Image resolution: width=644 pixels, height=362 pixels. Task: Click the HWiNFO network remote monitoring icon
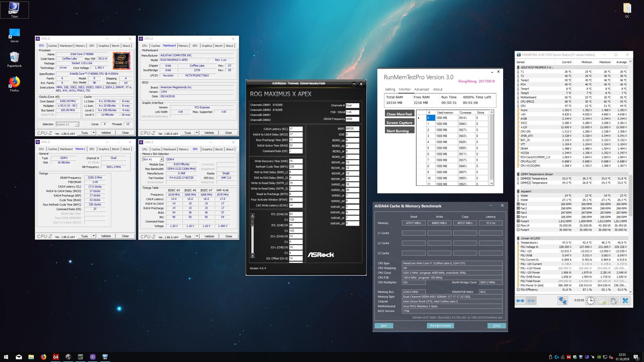(562, 301)
